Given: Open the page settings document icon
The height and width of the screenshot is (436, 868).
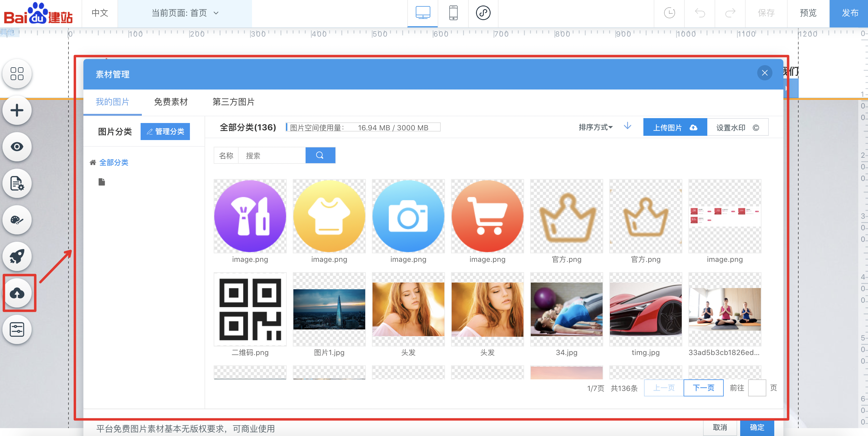Looking at the screenshot, I should click(x=17, y=183).
